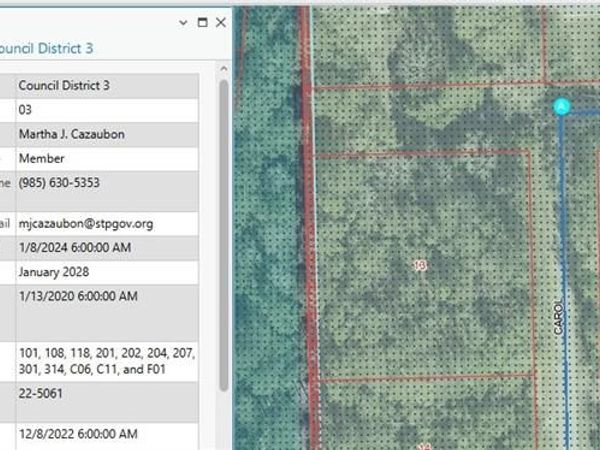600x450 pixels.
Task: Select the January 2028 term cell
Action: [x=55, y=272]
